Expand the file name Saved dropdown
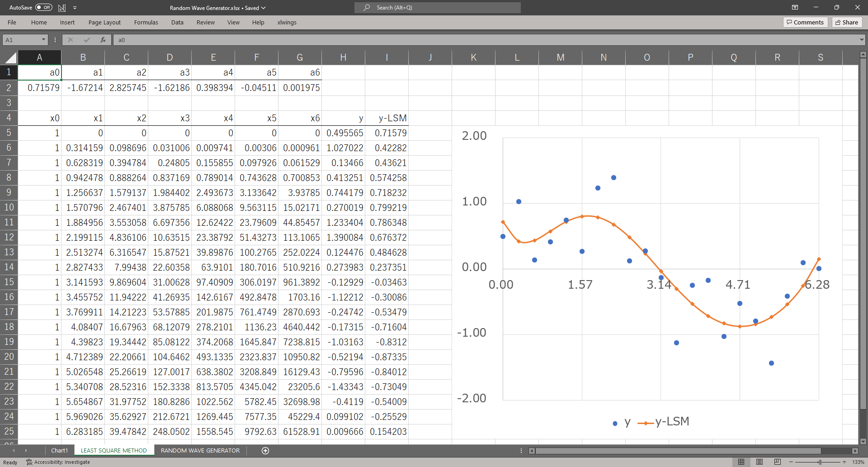Viewport: 868px width, 467px height. coord(263,8)
